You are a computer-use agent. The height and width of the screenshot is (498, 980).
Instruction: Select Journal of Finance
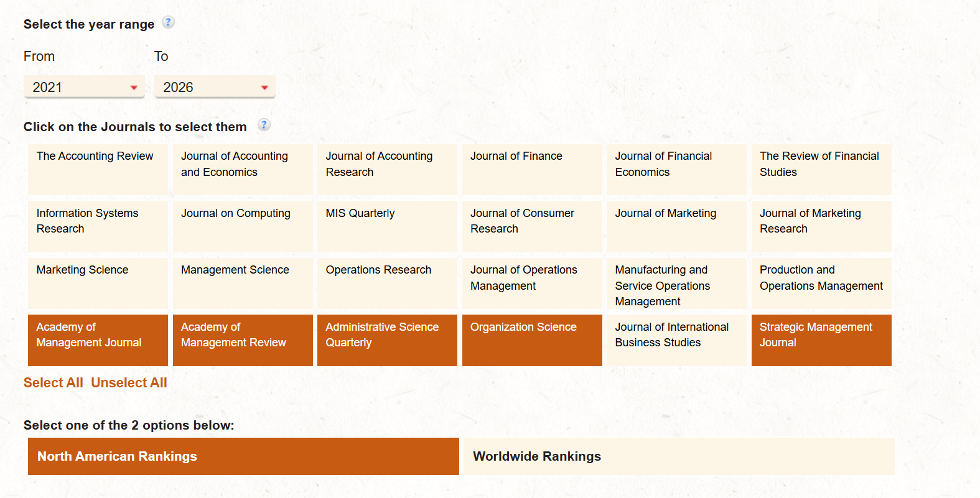(x=532, y=170)
